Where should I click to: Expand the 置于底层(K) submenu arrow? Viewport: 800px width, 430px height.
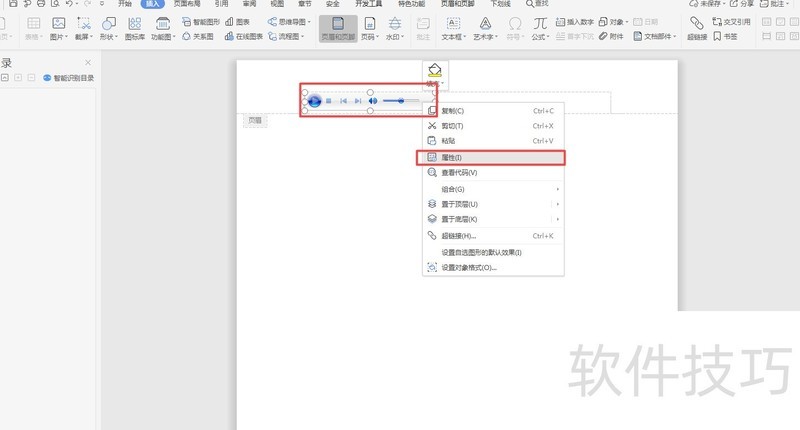click(x=558, y=219)
